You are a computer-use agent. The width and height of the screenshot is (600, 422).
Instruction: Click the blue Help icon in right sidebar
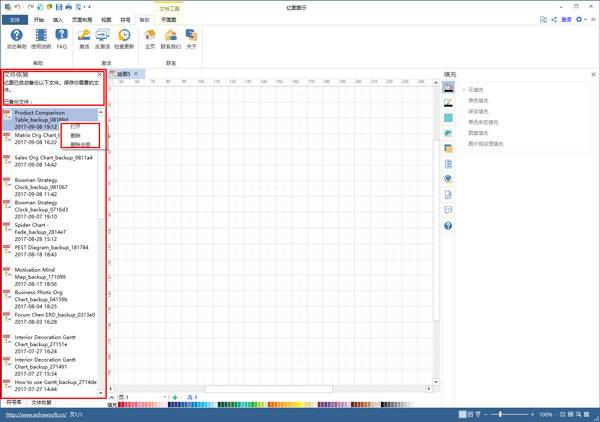(448, 226)
